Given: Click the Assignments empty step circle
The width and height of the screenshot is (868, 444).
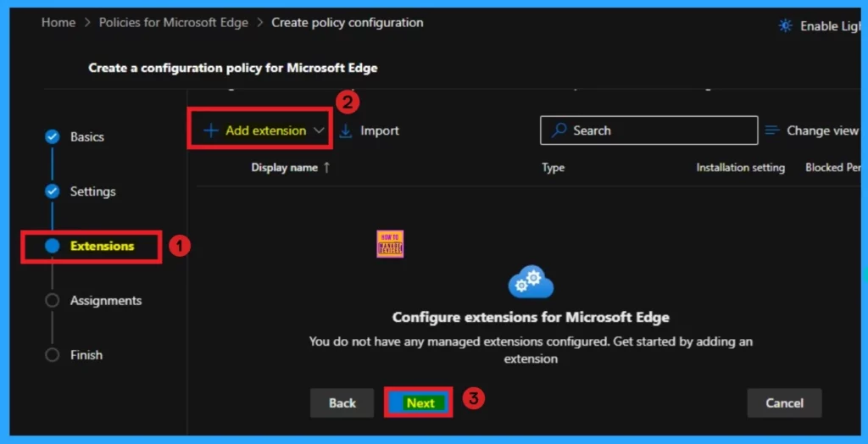Looking at the screenshot, I should (x=52, y=301).
